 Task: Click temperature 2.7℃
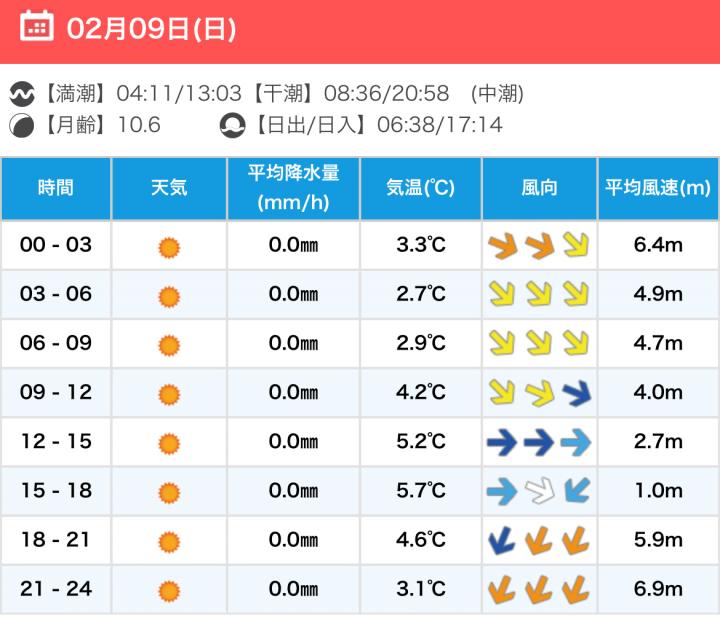pyautogui.click(x=421, y=294)
